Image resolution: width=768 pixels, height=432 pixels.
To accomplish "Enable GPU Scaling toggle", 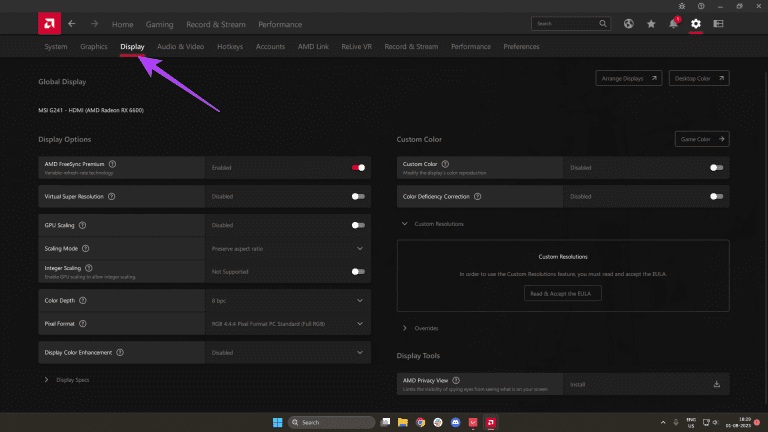I will click(x=358, y=225).
